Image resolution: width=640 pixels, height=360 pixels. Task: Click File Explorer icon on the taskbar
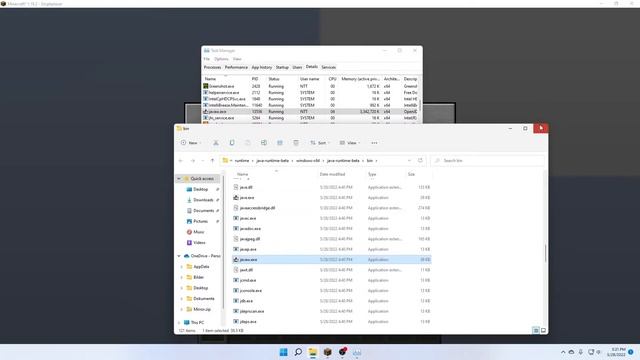[x=313, y=352]
